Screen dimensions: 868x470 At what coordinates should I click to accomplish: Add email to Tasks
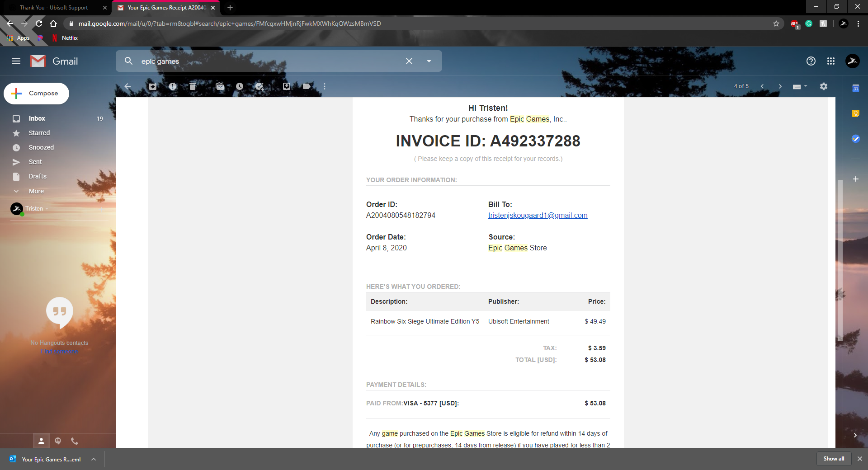pyautogui.click(x=259, y=86)
